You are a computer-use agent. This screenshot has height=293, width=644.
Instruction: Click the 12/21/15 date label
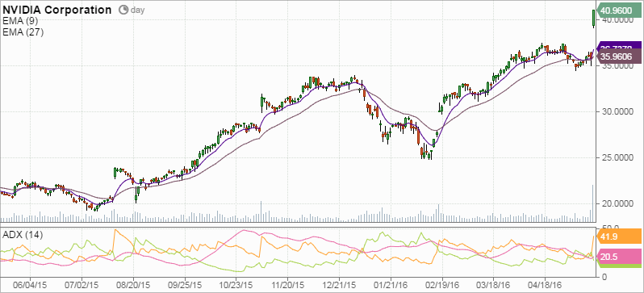[339, 284]
